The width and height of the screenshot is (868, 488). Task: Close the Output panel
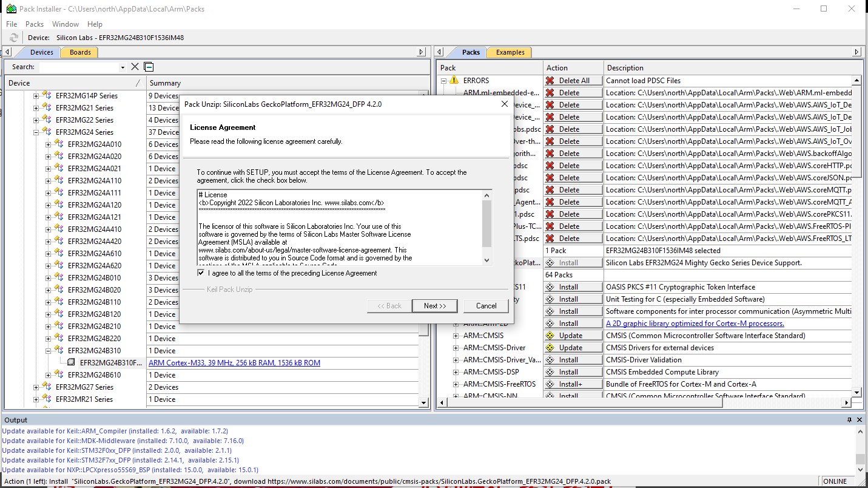[859, 420]
